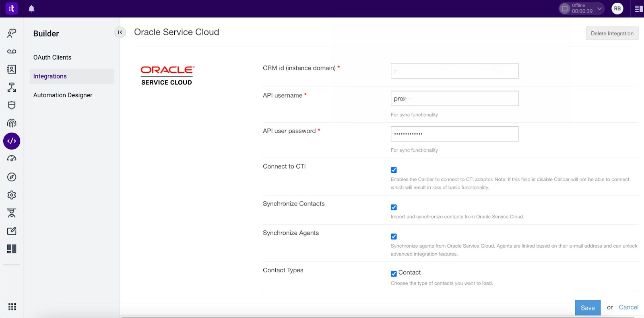Viewport: 644px width, 318px height.
Task: Open the dashboard gauge icon
Action: tap(12, 159)
